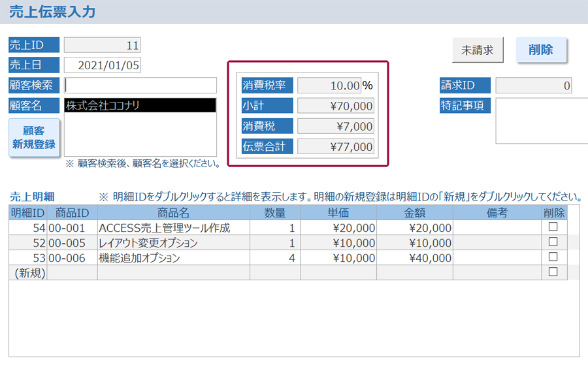The width and height of the screenshot is (588, 371).
Task: Select the (新規) detail ID cell
Action: pos(28,273)
